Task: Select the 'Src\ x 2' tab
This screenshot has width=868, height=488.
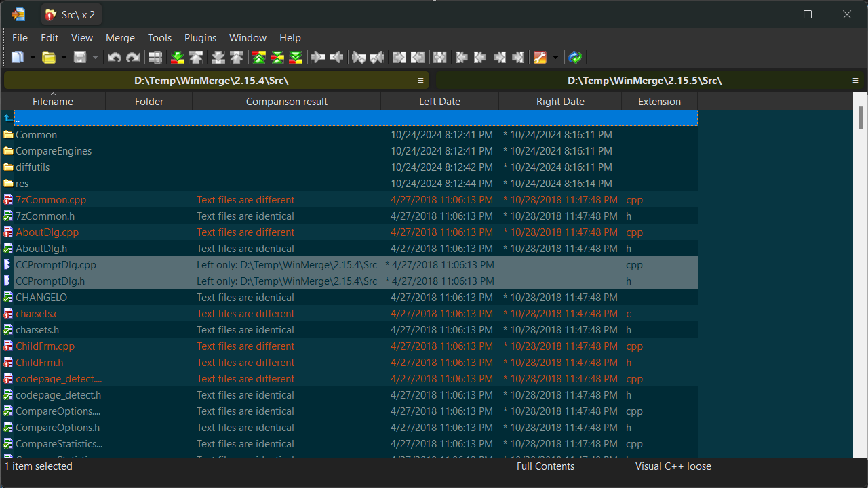Action: (72, 14)
